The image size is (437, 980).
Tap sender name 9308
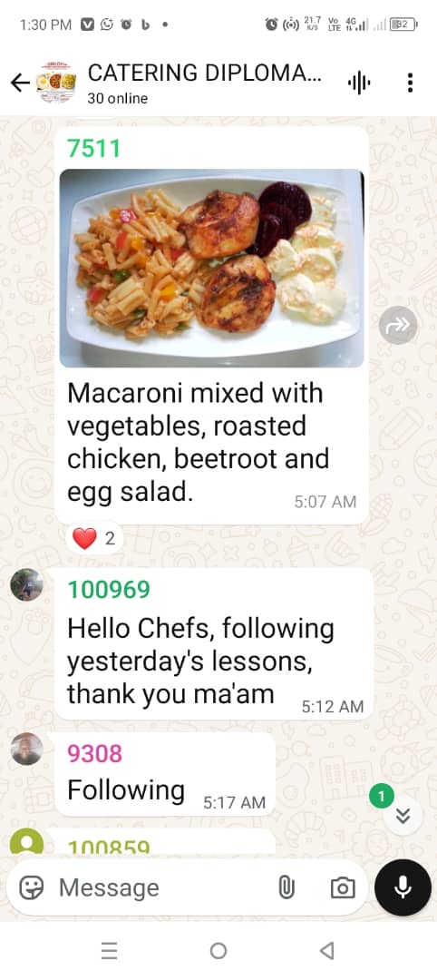point(94,754)
